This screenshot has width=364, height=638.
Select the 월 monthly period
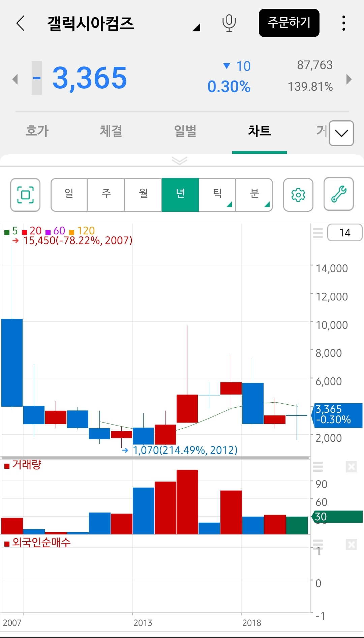[143, 195]
